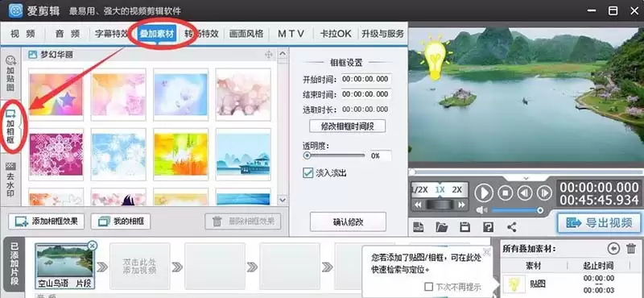Step to the next frame
Image resolution: width=644 pixels, height=298 pixels.
pos(544,192)
